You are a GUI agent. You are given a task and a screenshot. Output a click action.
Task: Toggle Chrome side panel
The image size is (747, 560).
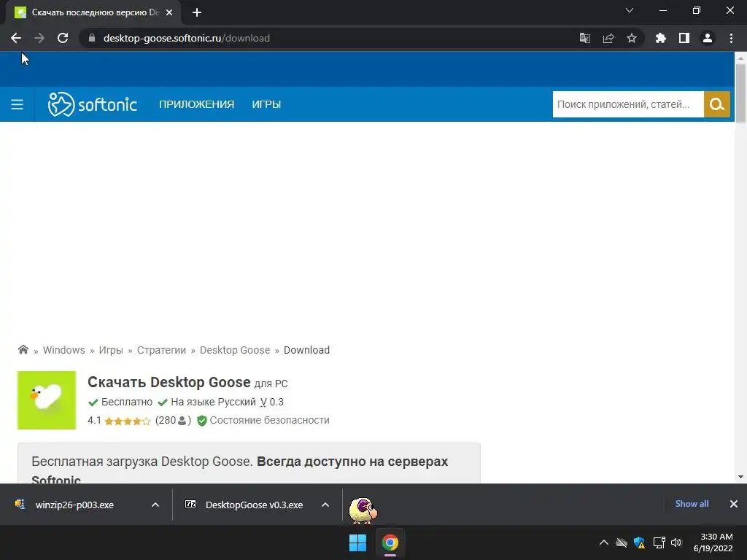(684, 38)
